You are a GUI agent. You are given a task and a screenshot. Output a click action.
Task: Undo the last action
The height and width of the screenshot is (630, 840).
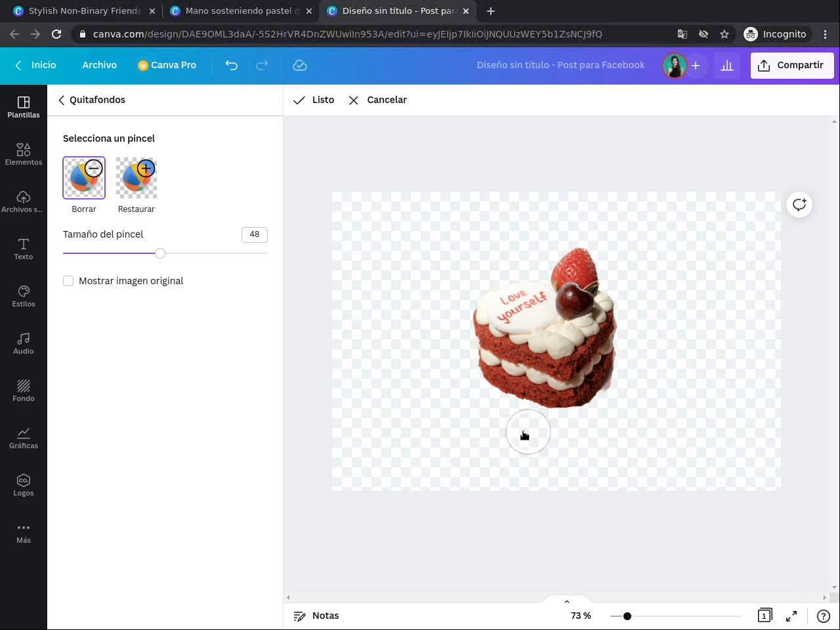[x=231, y=65]
